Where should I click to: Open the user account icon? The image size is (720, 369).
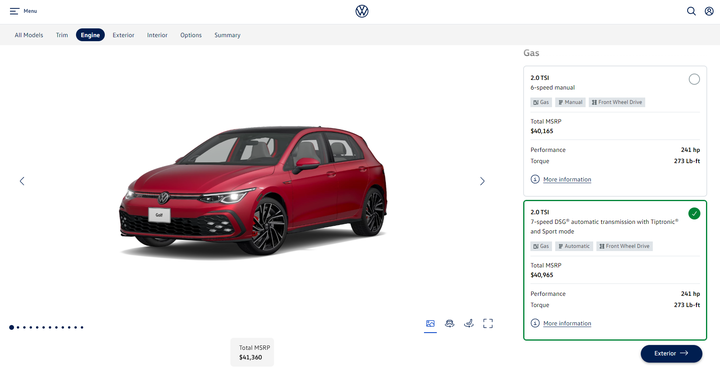(709, 11)
